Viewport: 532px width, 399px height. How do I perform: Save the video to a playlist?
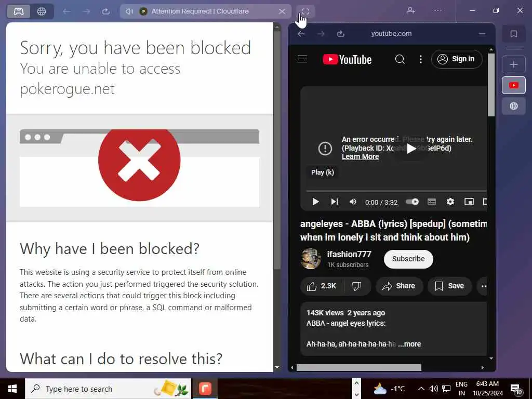pyautogui.click(x=449, y=286)
